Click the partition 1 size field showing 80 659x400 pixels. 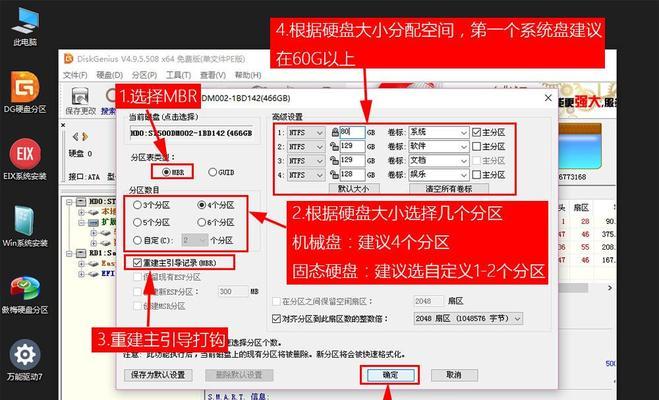(x=353, y=132)
